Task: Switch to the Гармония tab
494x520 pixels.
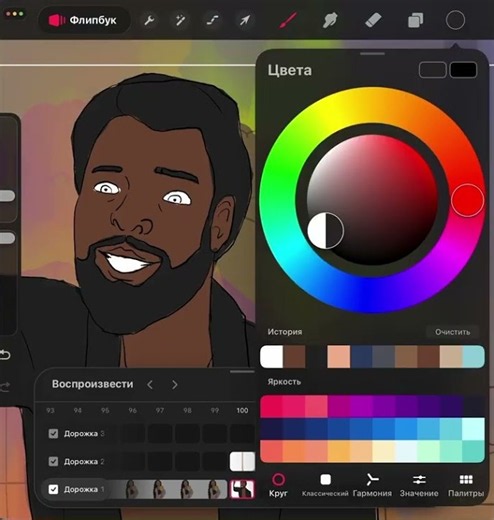Action: [x=372, y=485]
